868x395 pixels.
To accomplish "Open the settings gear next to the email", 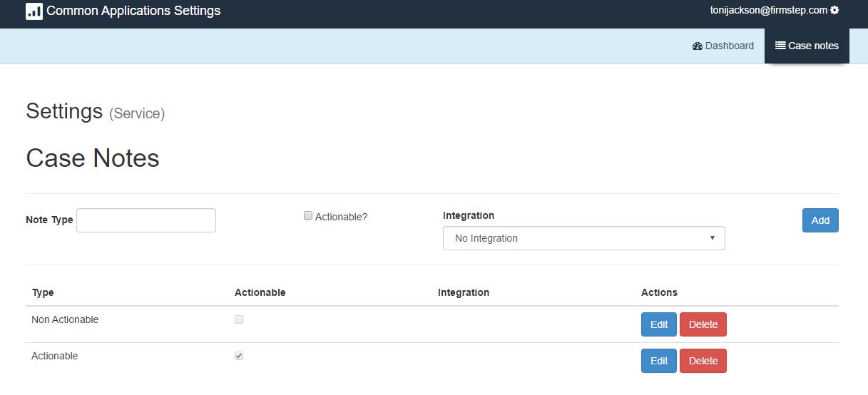I will (x=834, y=11).
